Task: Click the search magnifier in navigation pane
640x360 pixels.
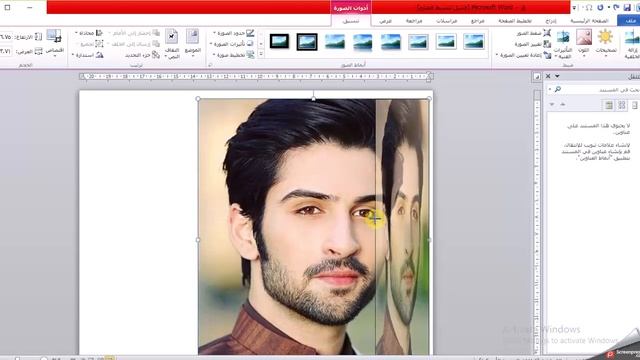Action: 558,89
